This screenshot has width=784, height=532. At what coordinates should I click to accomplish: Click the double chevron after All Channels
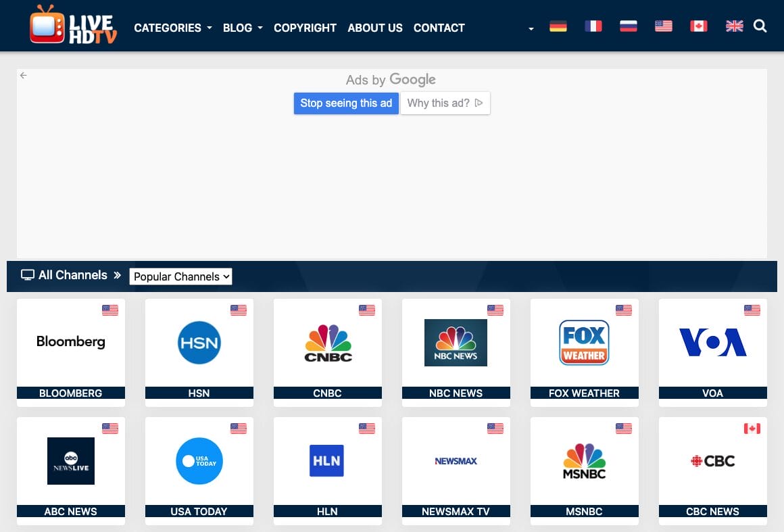pos(118,275)
